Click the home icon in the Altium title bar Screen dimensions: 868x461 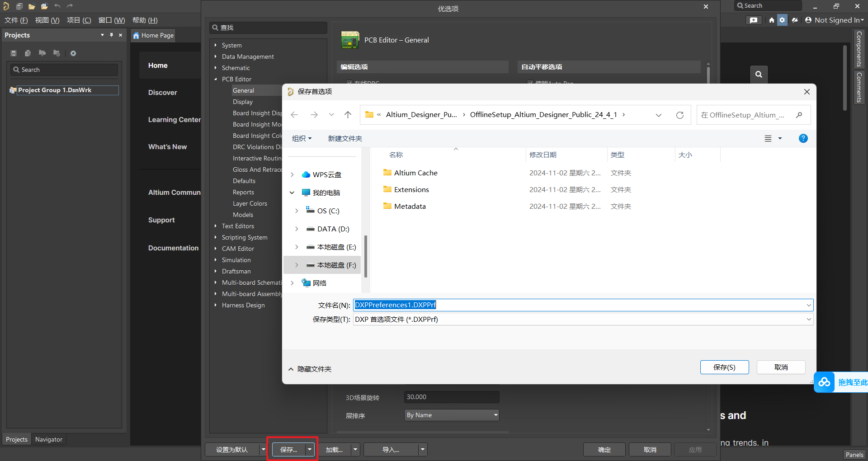(771, 20)
